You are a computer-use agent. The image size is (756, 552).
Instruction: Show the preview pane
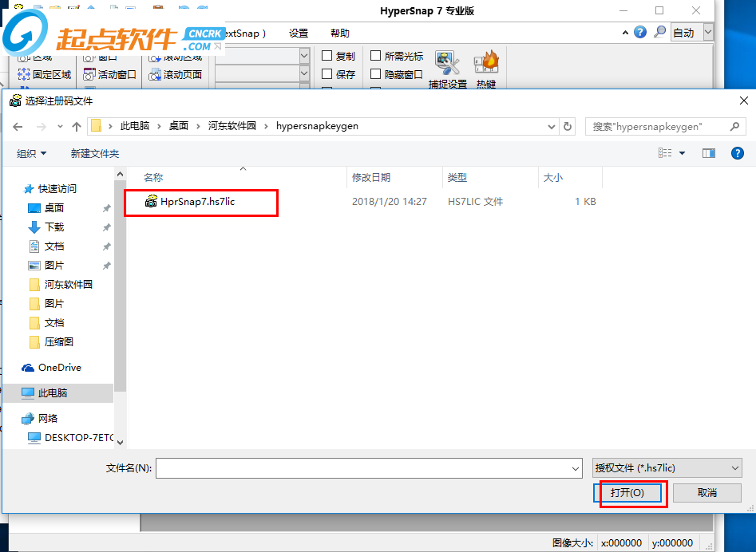[x=709, y=153]
